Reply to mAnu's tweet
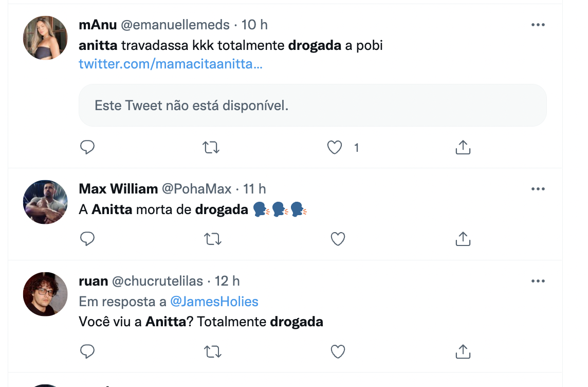Image resolution: width=588 pixels, height=387 pixels. pos(88,148)
